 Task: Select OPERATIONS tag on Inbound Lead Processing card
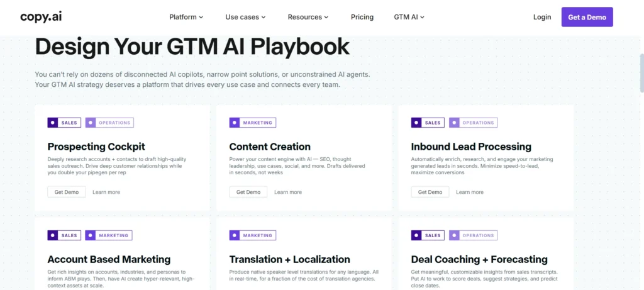(x=473, y=123)
